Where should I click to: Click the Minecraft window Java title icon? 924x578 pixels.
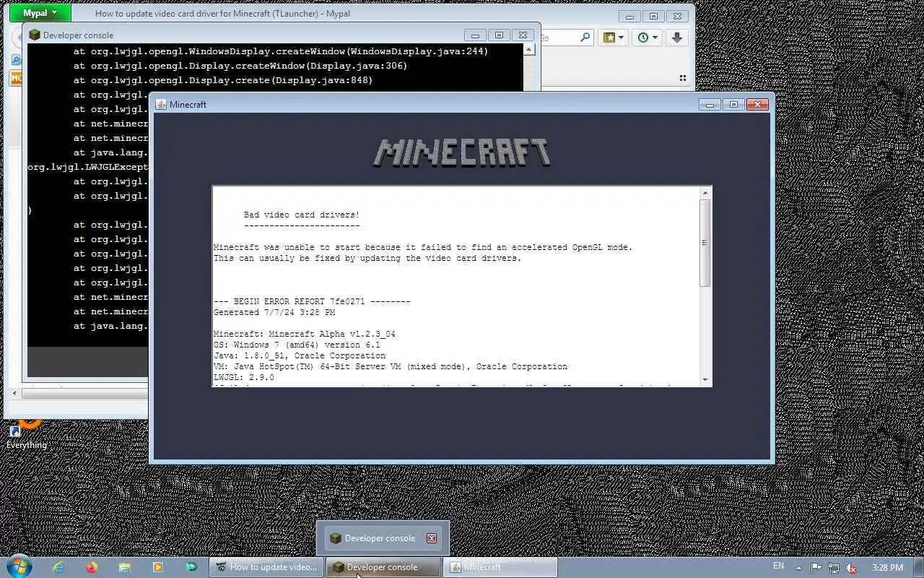(161, 104)
